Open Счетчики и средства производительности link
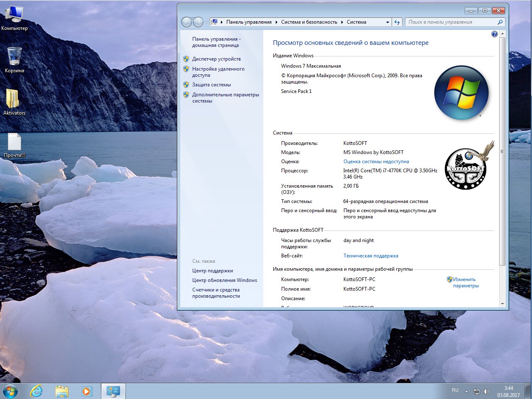 (216, 293)
